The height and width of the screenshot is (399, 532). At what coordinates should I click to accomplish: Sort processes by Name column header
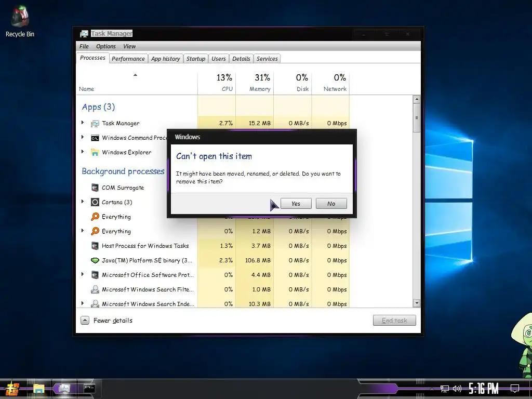[x=137, y=83]
